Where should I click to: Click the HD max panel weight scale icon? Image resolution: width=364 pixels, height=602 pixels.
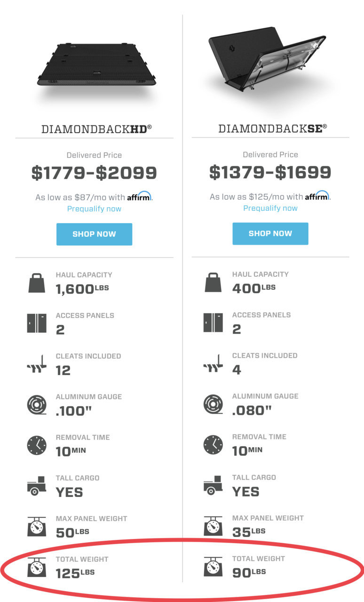click(x=37, y=527)
